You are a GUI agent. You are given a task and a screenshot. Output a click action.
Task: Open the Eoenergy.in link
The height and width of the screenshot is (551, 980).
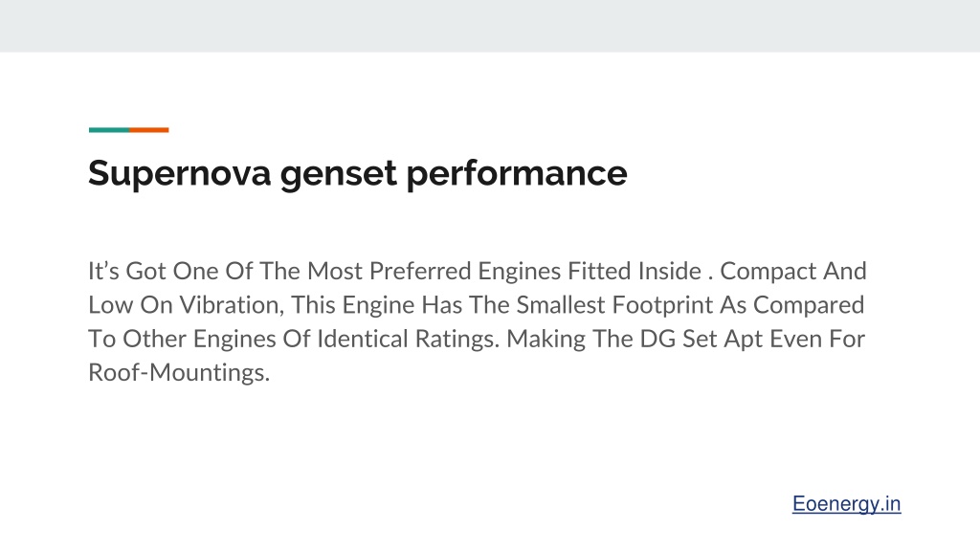point(846,503)
